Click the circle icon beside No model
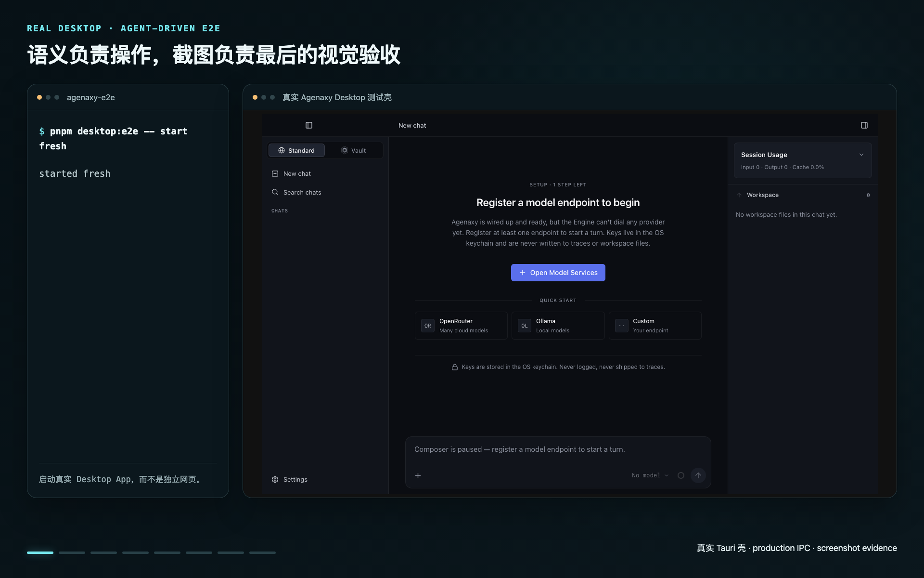The height and width of the screenshot is (578, 924). tap(681, 475)
